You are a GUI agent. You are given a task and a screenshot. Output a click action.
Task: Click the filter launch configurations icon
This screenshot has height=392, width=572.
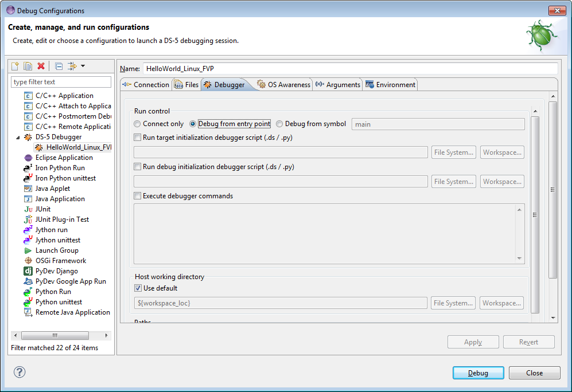coord(72,66)
